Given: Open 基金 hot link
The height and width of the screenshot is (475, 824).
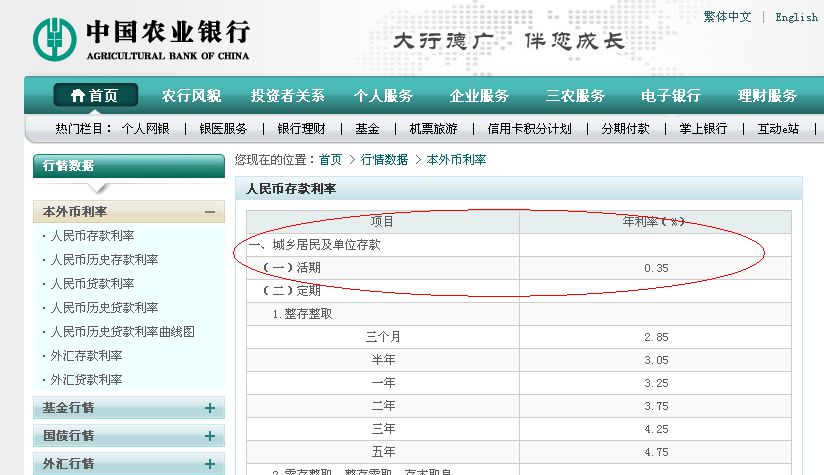Looking at the screenshot, I should coord(367,129).
